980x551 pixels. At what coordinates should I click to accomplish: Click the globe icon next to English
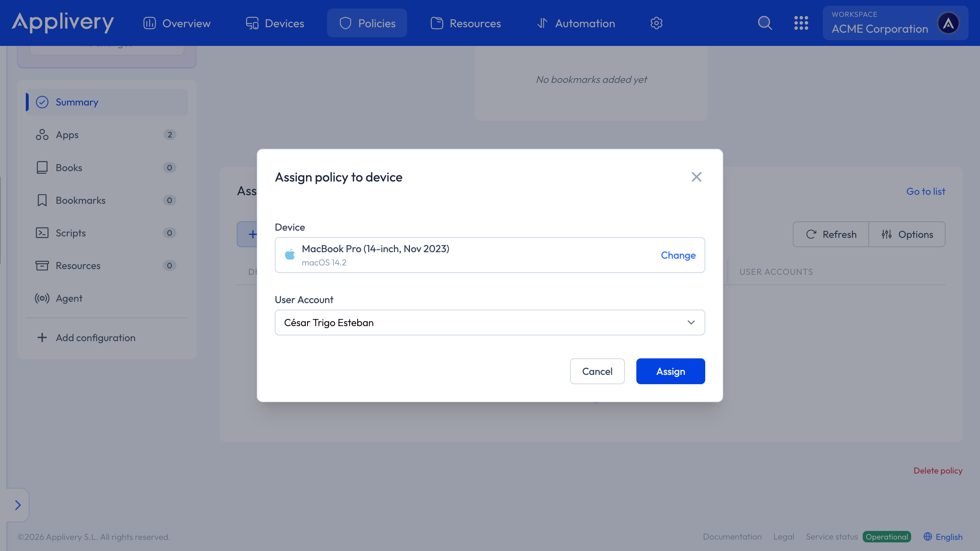pyautogui.click(x=928, y=537)
